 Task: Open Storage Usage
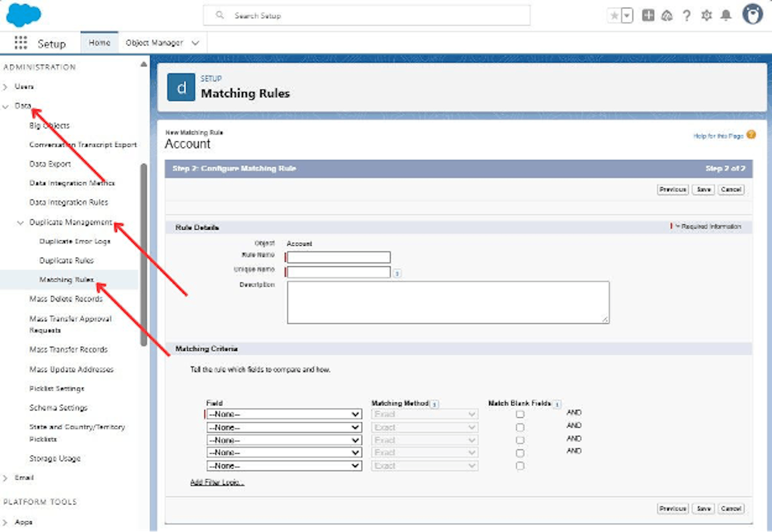[55, 458]
